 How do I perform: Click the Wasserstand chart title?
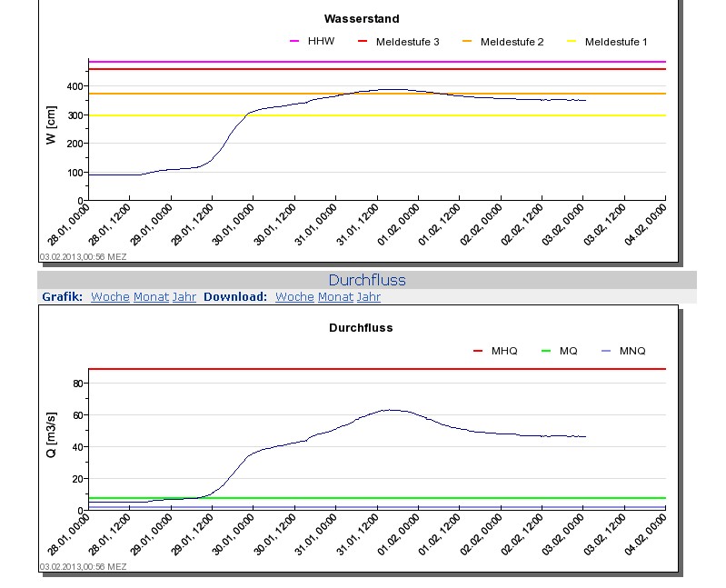362,19
